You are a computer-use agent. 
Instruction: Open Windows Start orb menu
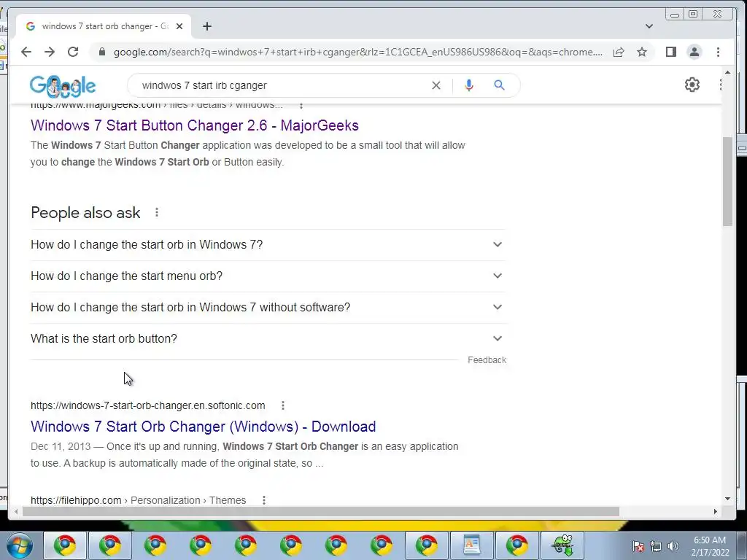click(x=19, y=545)
